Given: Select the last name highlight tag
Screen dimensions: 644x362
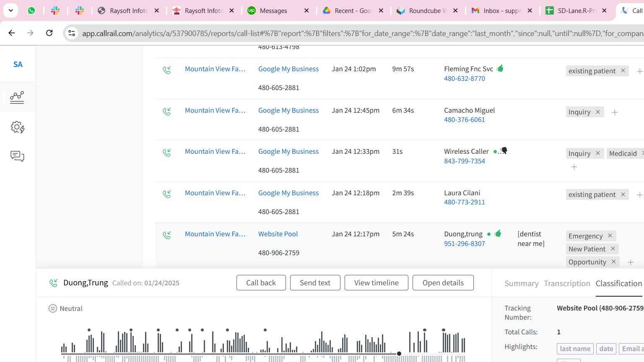Looking at the screenshot, I should (x=575, y=349).
